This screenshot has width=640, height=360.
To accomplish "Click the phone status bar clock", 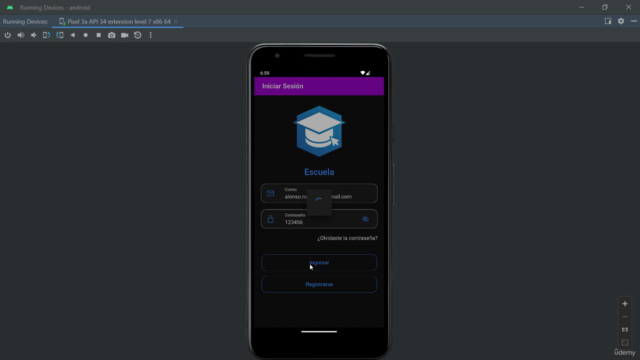I will (264, 73).
